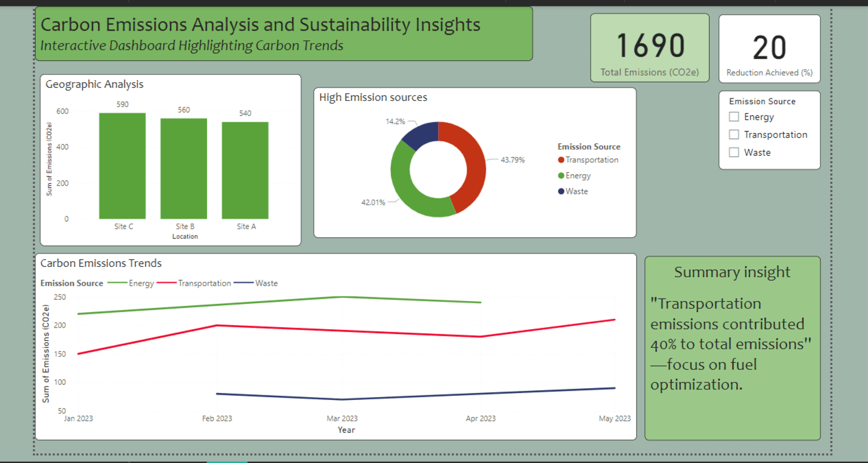Click the Energy legend dot in donut chart
This screenshot has width=868, height=463.
click(x=561, y=176)
